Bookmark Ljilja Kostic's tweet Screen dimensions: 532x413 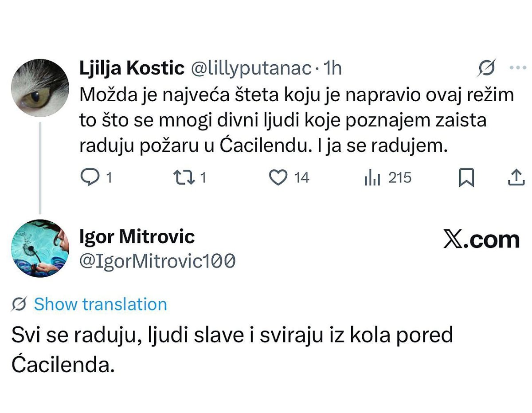466,178
